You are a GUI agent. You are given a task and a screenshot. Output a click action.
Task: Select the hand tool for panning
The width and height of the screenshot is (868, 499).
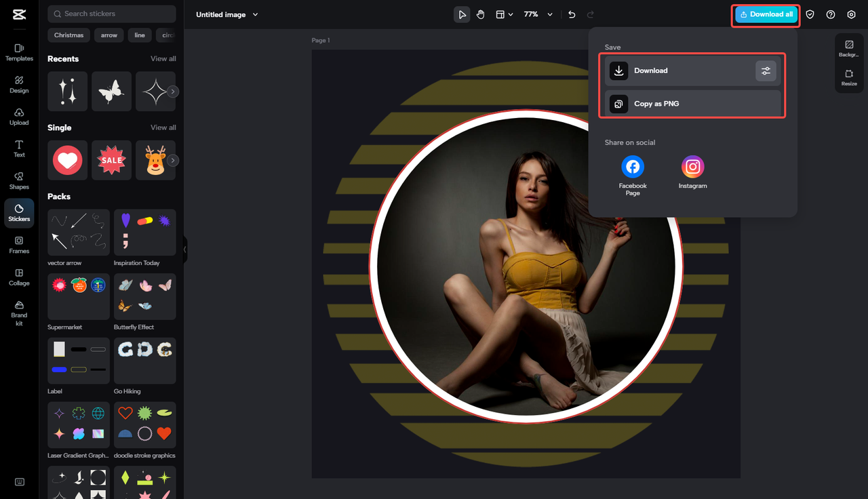coord(480,14)
